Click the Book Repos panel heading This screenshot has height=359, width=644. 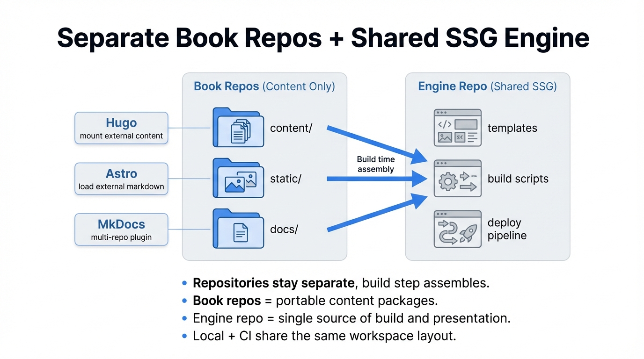tap(264, 86)
